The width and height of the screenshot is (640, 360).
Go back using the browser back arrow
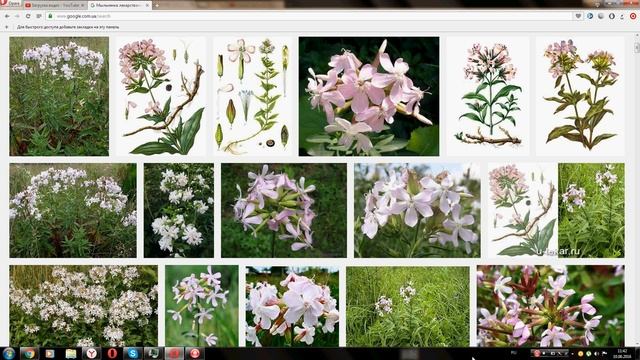point(7,16)
